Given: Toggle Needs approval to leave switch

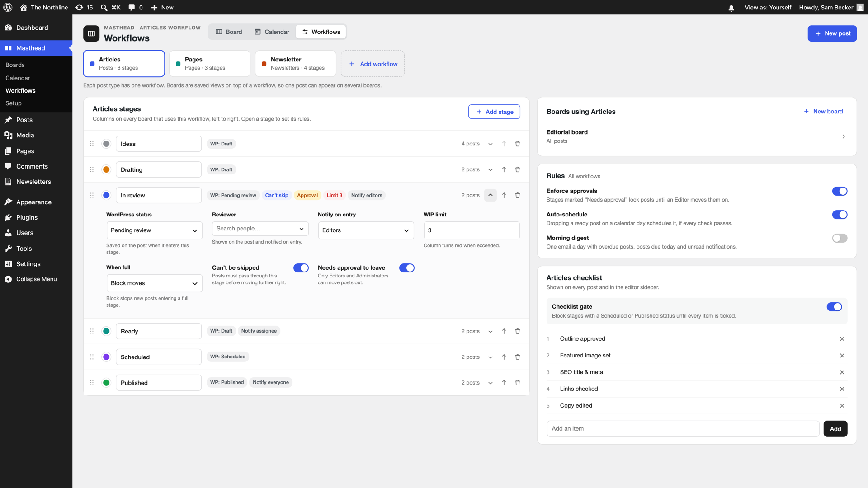Looking at the screenshot, I should 406,268.
